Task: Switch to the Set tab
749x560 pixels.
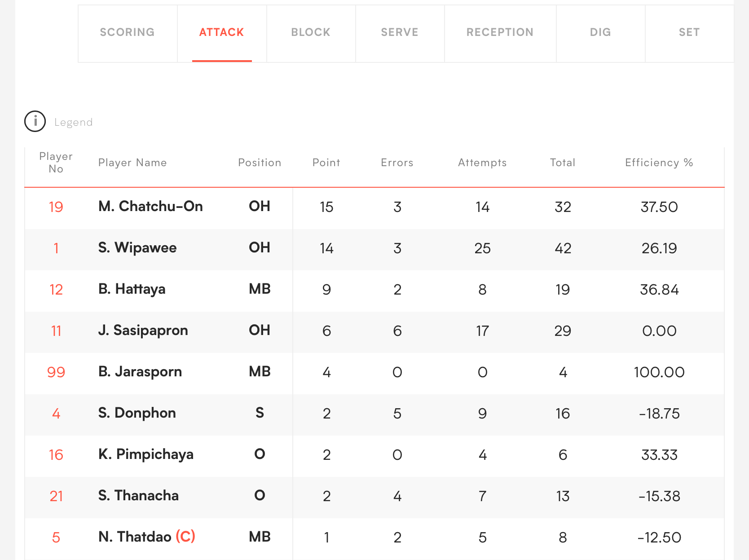Action: (689, 32)
